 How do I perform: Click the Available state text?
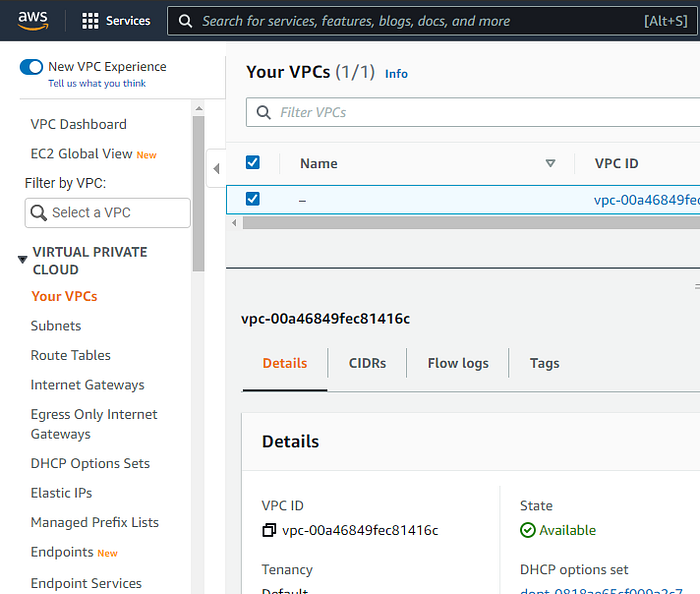[567, 530]
